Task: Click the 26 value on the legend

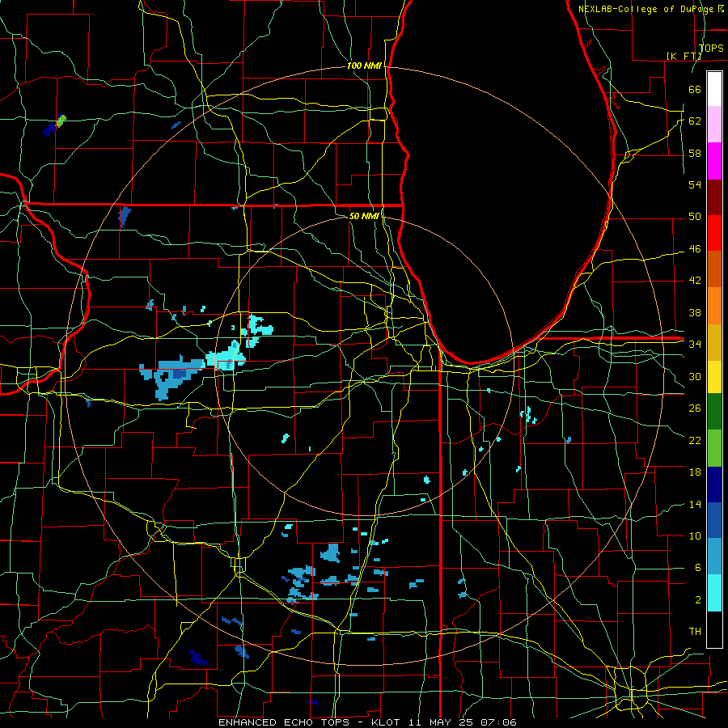Action: 695,408
